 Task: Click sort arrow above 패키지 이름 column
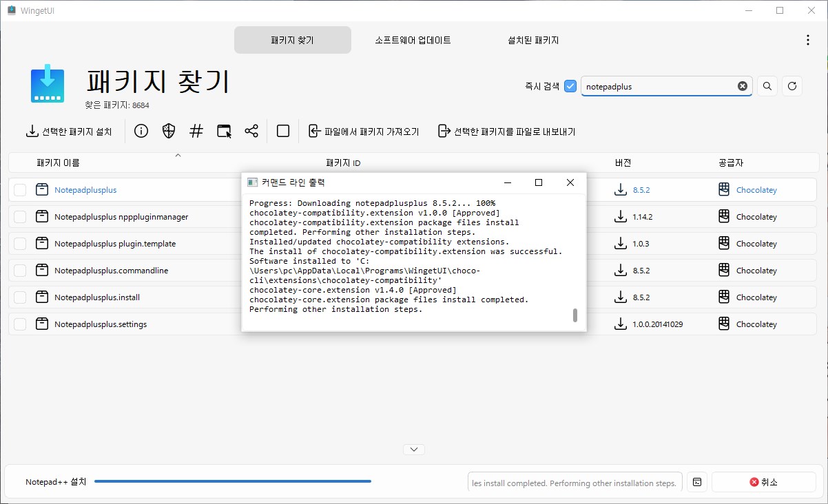(178, 156)
